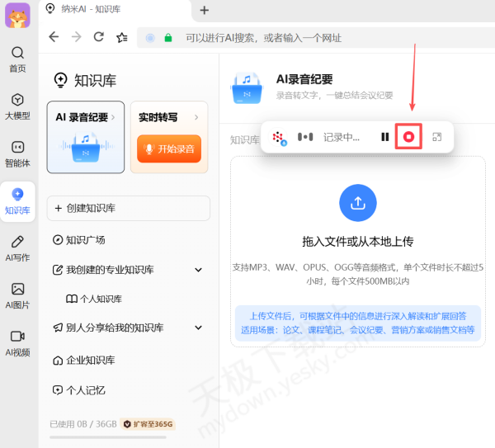
Task: Select AI写作 in the sidebar
Action: [17, 248]
